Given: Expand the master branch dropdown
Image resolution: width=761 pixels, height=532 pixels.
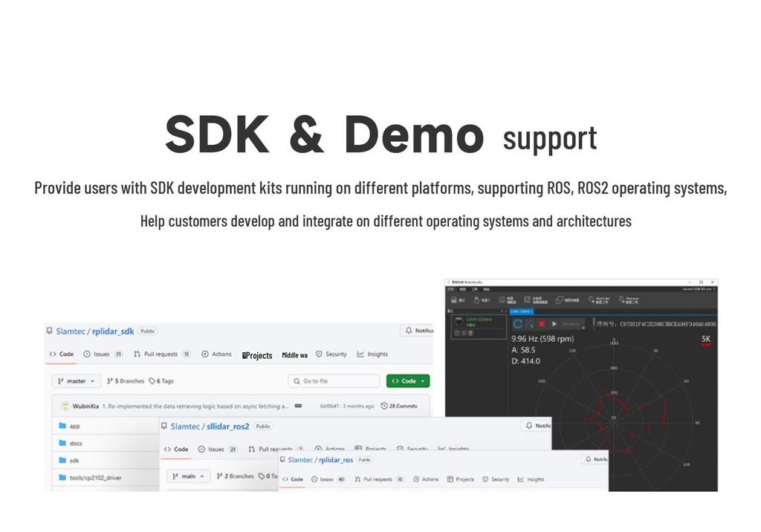Looking at the screenshot, I should click(x=77, y=381).
